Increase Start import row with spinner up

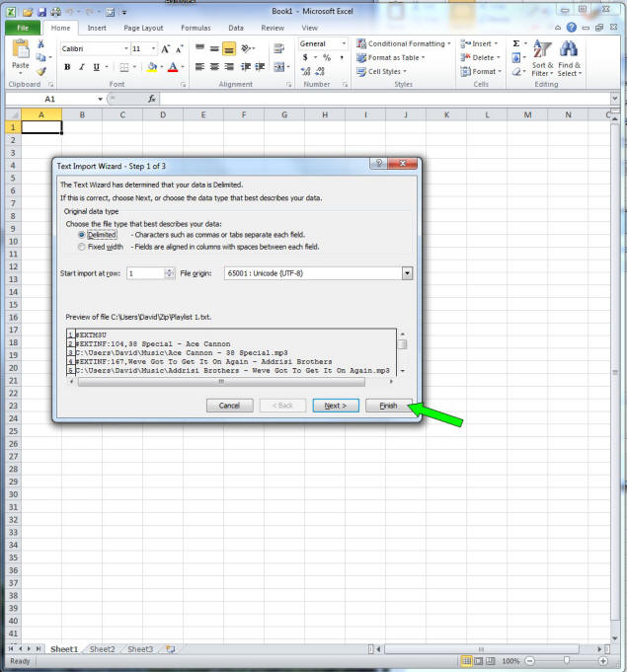point(170,270)
